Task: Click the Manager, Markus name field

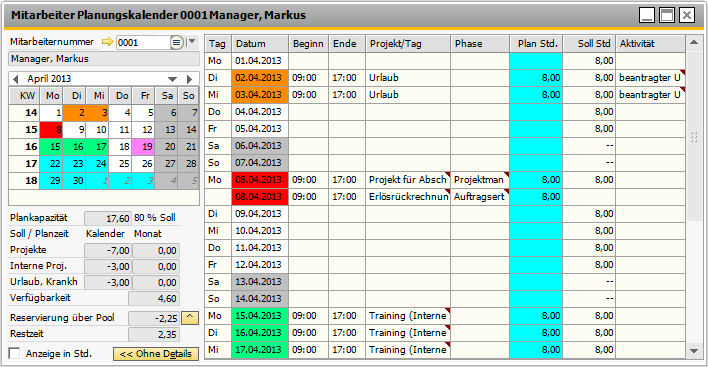Action: point(104,59)
